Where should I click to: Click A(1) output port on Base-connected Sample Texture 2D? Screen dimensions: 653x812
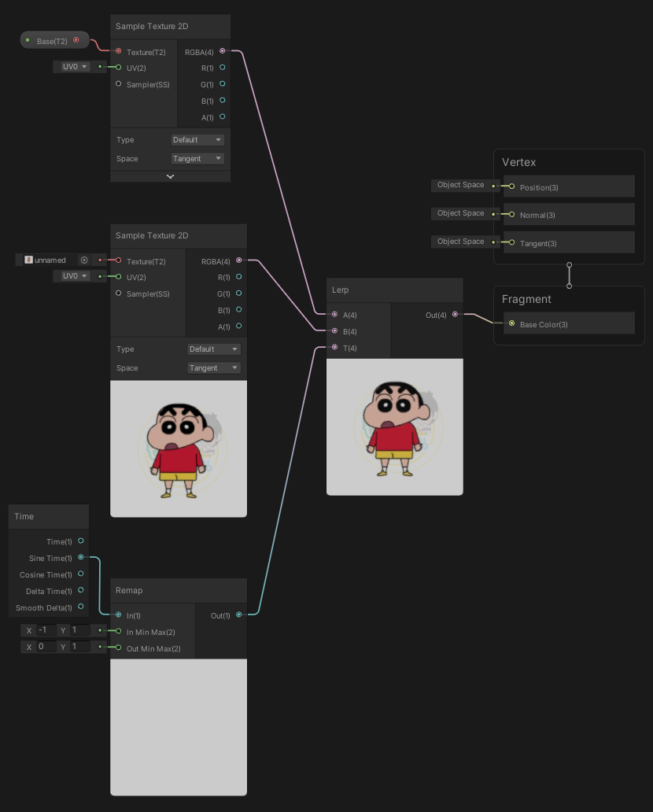tap(222, 116)
